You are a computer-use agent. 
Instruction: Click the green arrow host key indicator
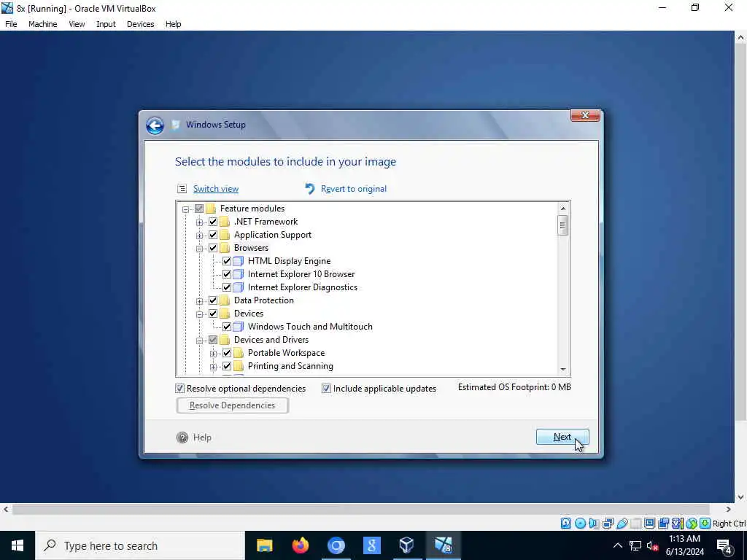(705, 524)
